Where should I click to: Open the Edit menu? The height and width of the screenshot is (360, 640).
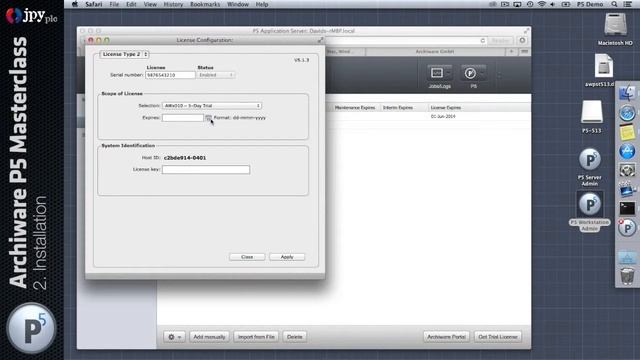[131, 4]
